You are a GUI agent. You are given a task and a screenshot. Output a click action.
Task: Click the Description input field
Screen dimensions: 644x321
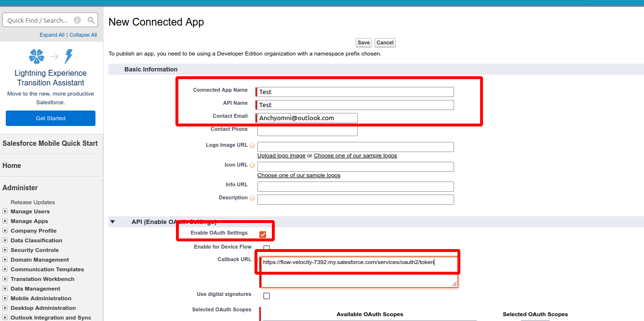point(356,199)
